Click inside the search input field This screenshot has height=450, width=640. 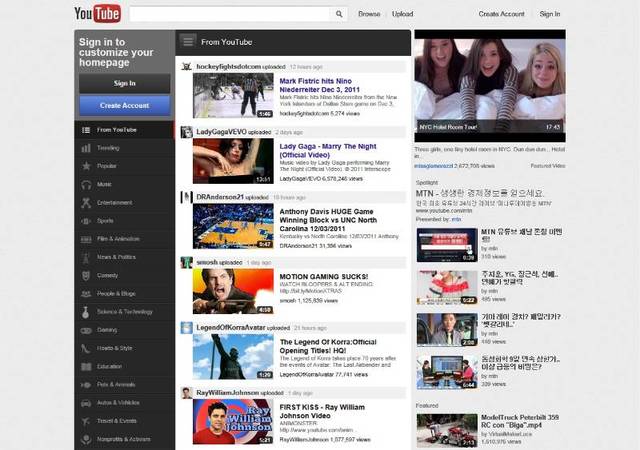229,14
